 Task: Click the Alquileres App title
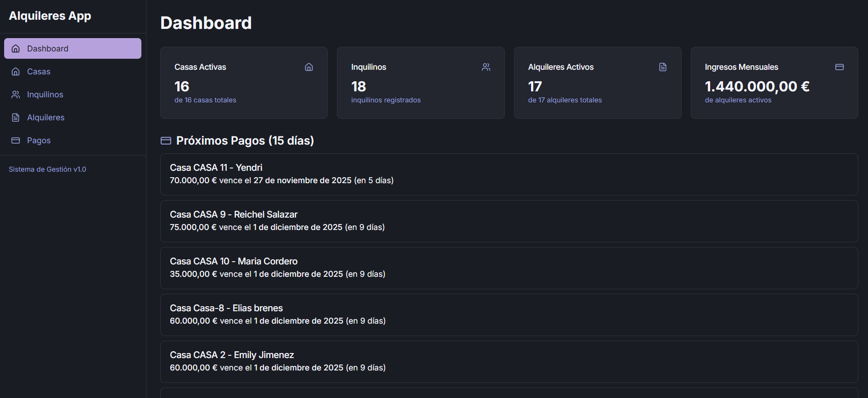pyautogui.click(x=50, y=16)
